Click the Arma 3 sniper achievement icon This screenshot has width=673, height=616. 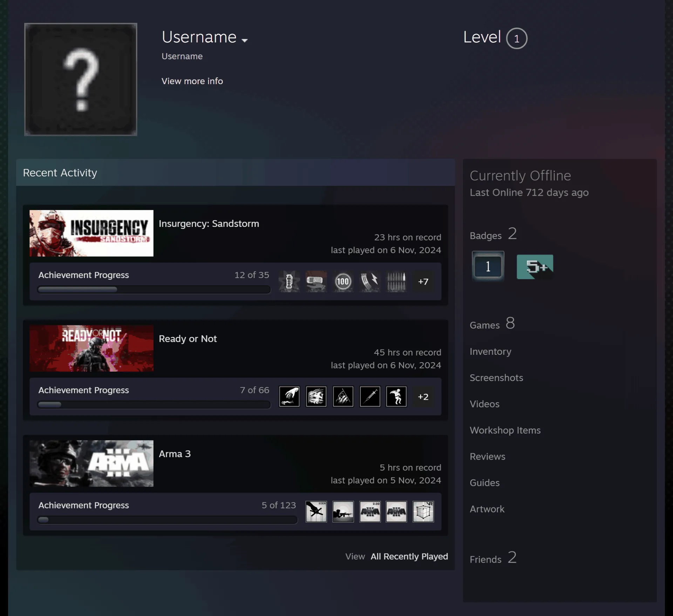tap(343, 512)
